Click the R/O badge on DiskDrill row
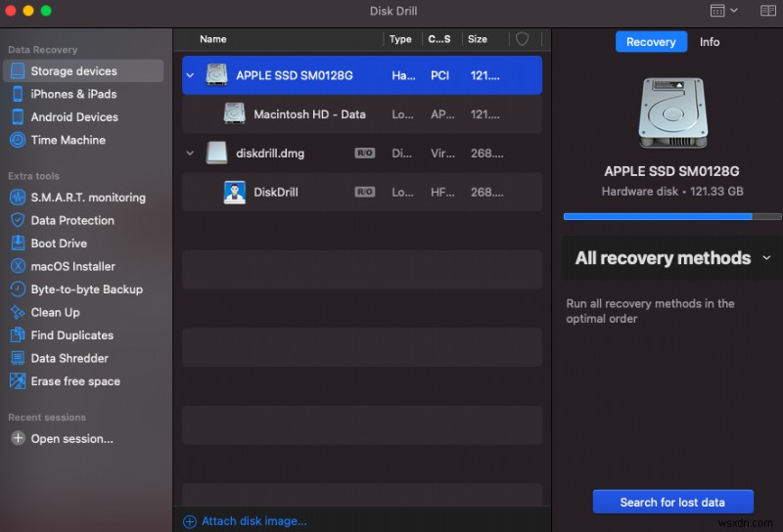 pyautogui.click(x=364, y=192)
